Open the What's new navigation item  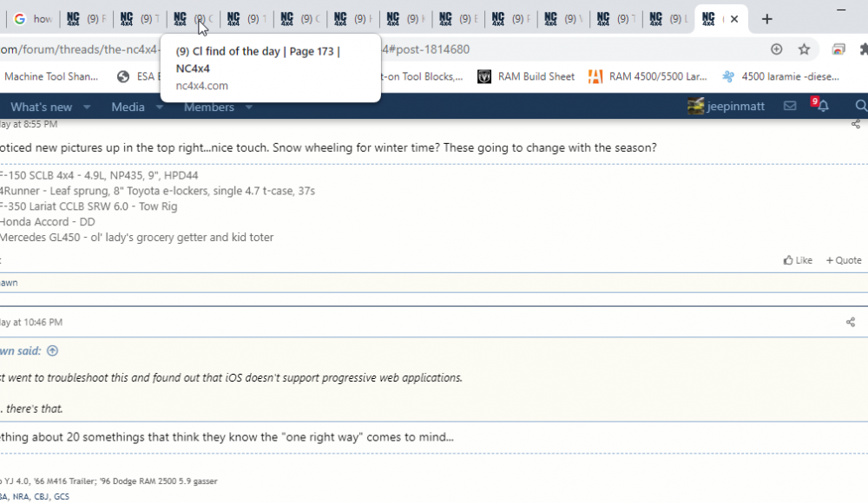[41, 108]
